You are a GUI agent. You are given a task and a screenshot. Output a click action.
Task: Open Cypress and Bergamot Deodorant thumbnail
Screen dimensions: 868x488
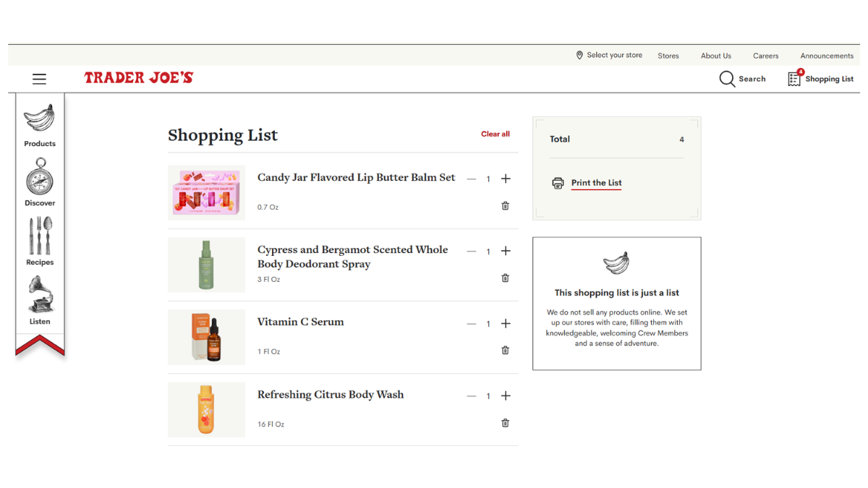(x=206, y=265)
